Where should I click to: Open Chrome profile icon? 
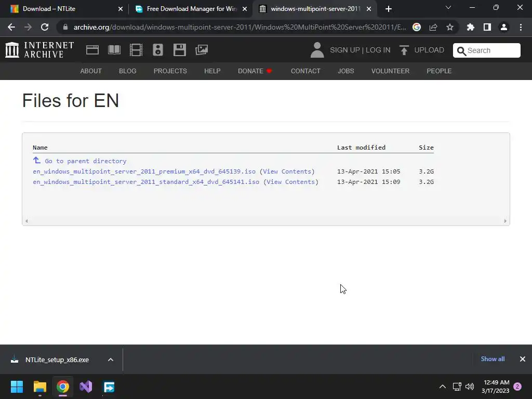pyautogui.click(x=504, y=27)
